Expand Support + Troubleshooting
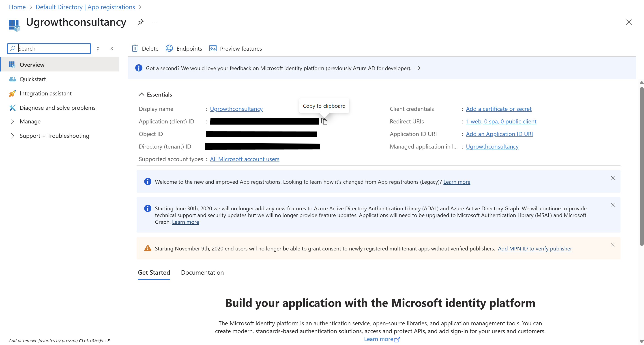The width and height of the screenshot is (644, 345). tap(54, 136)
